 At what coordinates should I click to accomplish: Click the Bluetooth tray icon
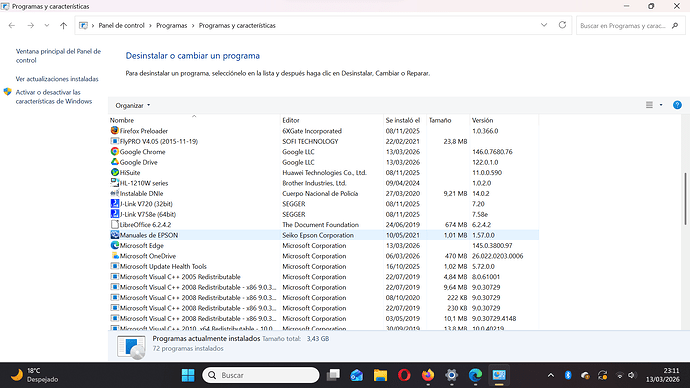tap(568, 375)
